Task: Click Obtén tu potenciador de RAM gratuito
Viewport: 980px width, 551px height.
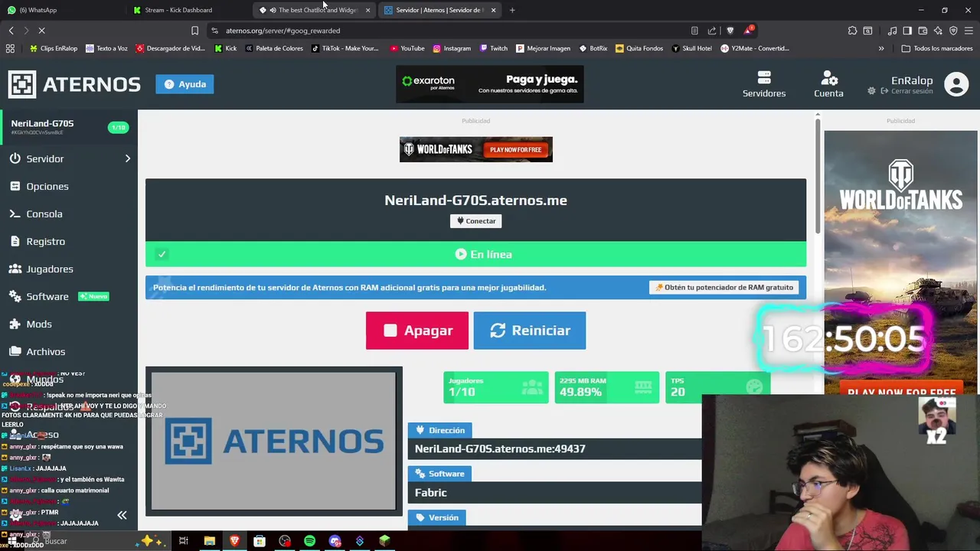Action: [724, 287]
